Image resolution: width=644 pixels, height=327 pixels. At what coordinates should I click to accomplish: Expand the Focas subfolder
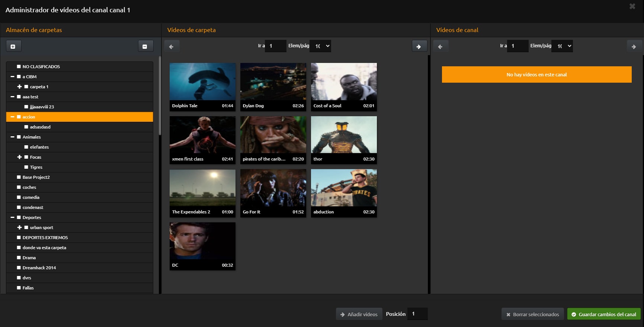coord(19,157)
